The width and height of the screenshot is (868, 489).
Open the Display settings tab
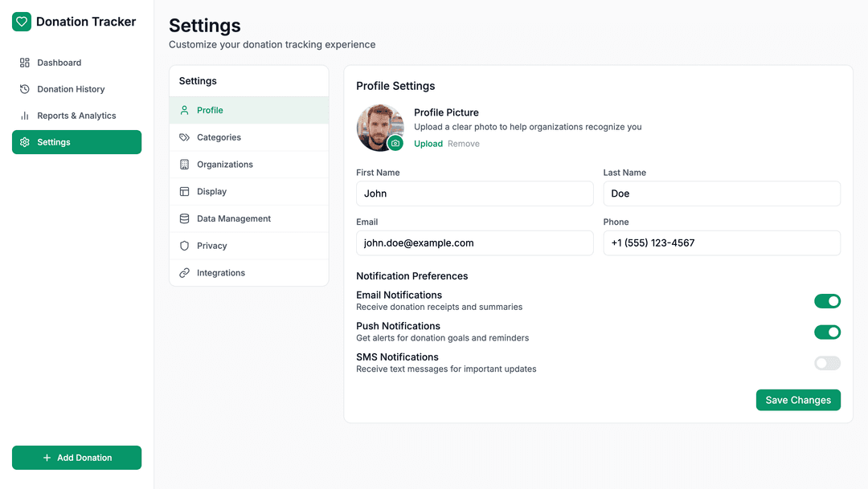point(211,192)
